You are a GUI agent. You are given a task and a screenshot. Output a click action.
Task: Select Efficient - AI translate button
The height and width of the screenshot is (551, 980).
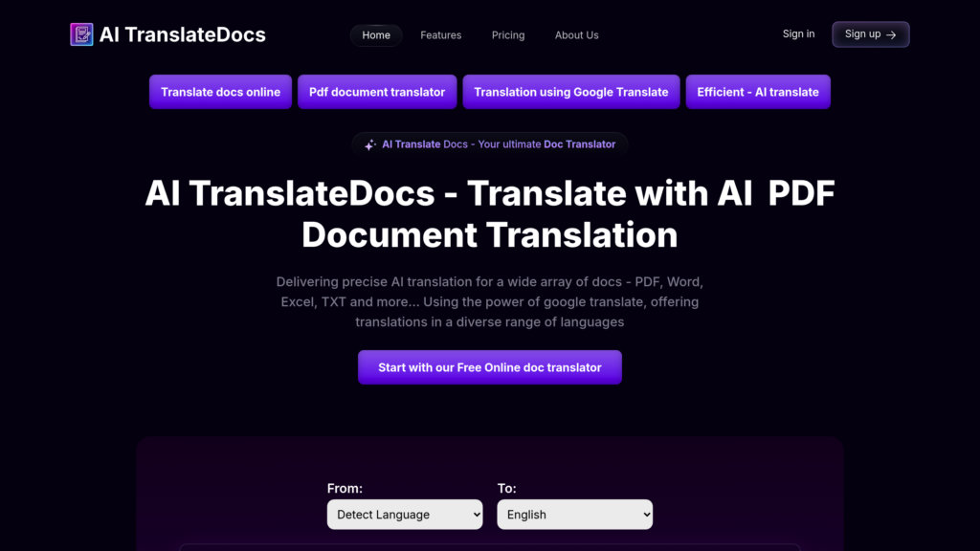(758, 92)
